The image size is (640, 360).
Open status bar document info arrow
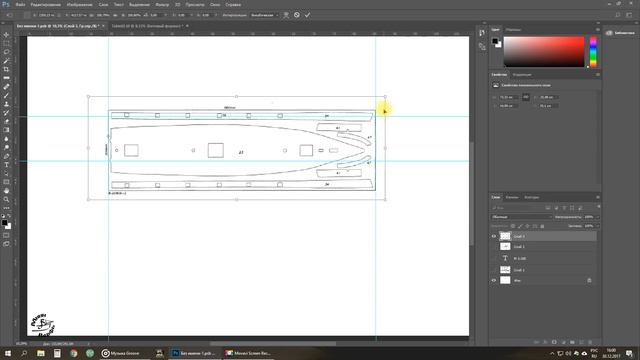click(x=89, y=344)
